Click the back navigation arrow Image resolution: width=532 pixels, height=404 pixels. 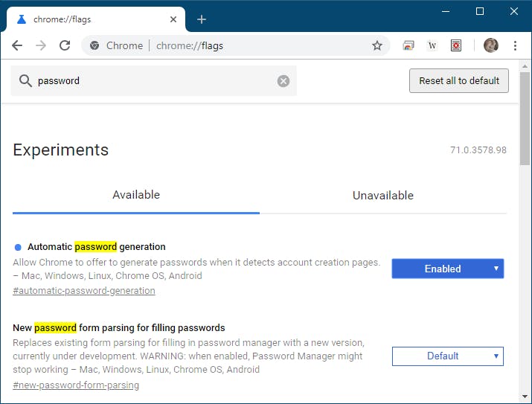pos(17,45)
